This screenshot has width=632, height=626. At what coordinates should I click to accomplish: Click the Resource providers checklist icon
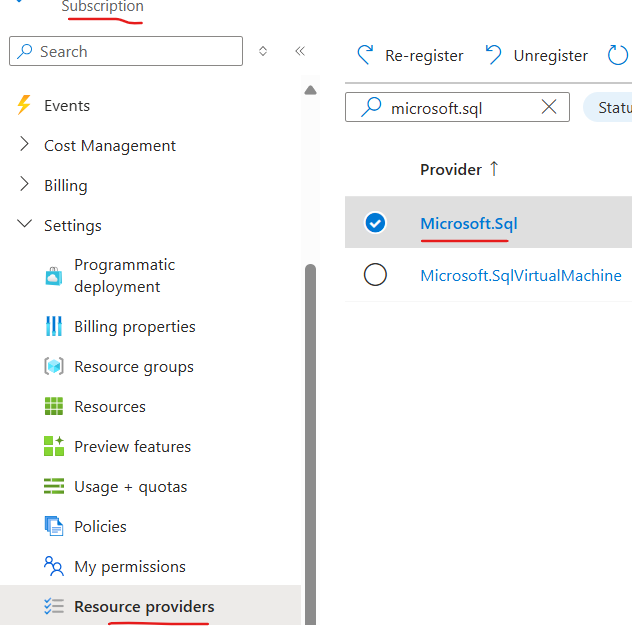tap(54, 606)
